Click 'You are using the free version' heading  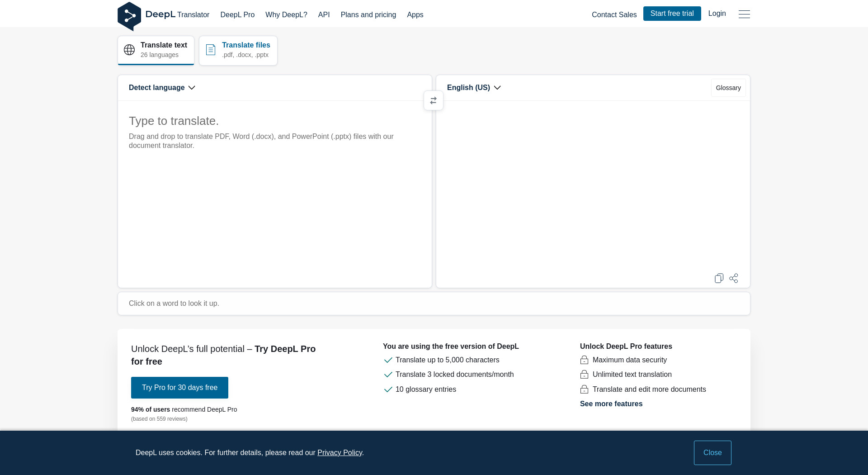pos(451,347)
